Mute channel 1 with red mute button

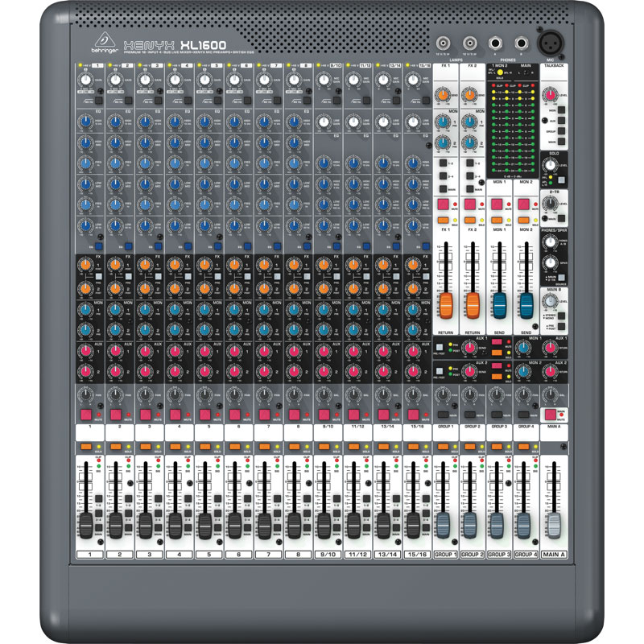click(86, 415)
